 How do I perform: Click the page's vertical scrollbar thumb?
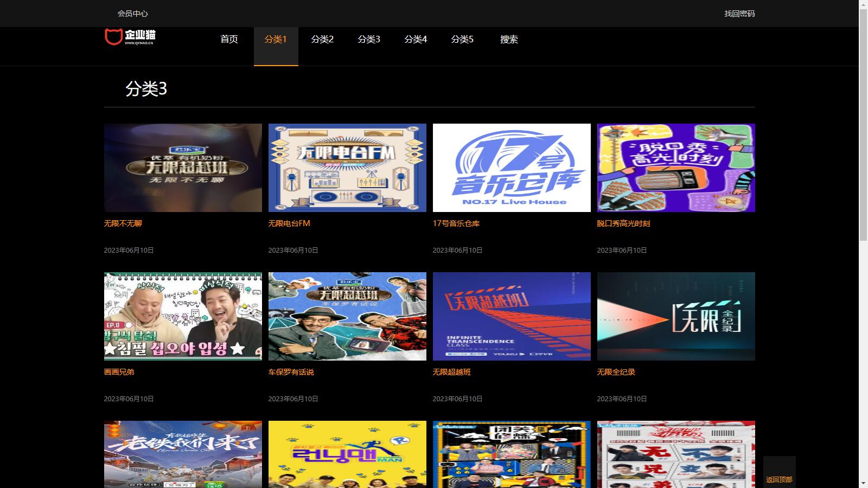[x=863, y=125]
